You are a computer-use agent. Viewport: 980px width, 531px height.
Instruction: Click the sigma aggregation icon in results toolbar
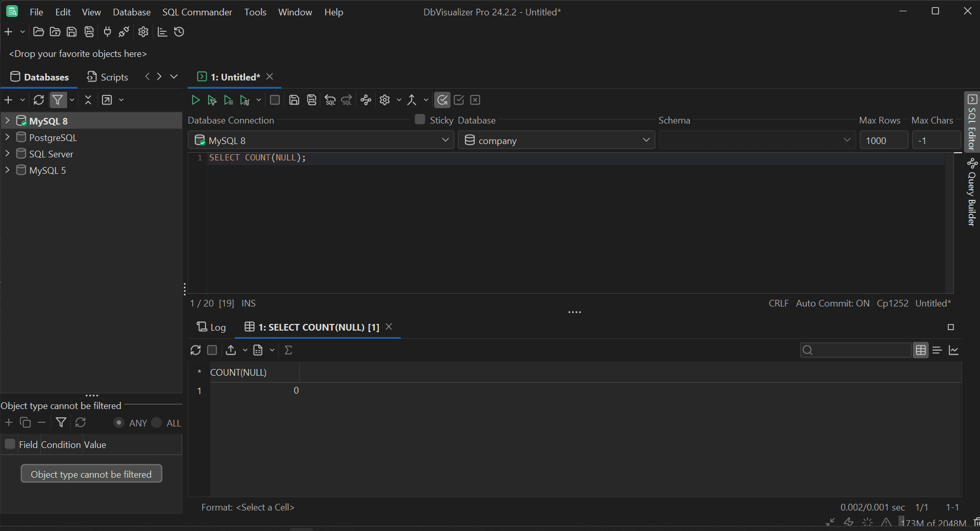pyautogui.click(x=289, y=350)
